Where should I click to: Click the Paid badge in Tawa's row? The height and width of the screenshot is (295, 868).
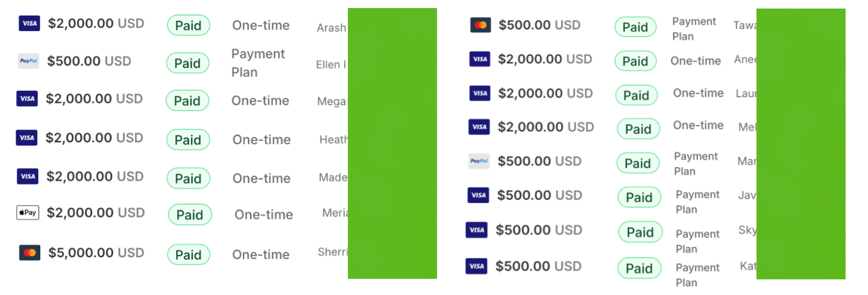coord(635,27)
